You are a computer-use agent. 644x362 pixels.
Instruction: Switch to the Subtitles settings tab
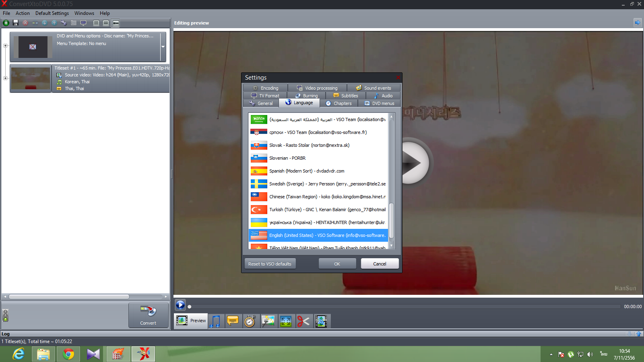click(x=346, y=96)
